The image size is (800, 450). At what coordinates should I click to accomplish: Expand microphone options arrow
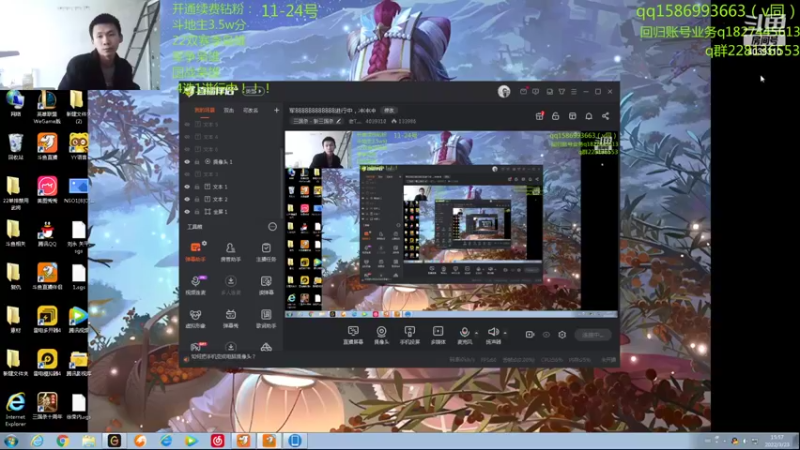pyautogui.click(x=477, y=333)
